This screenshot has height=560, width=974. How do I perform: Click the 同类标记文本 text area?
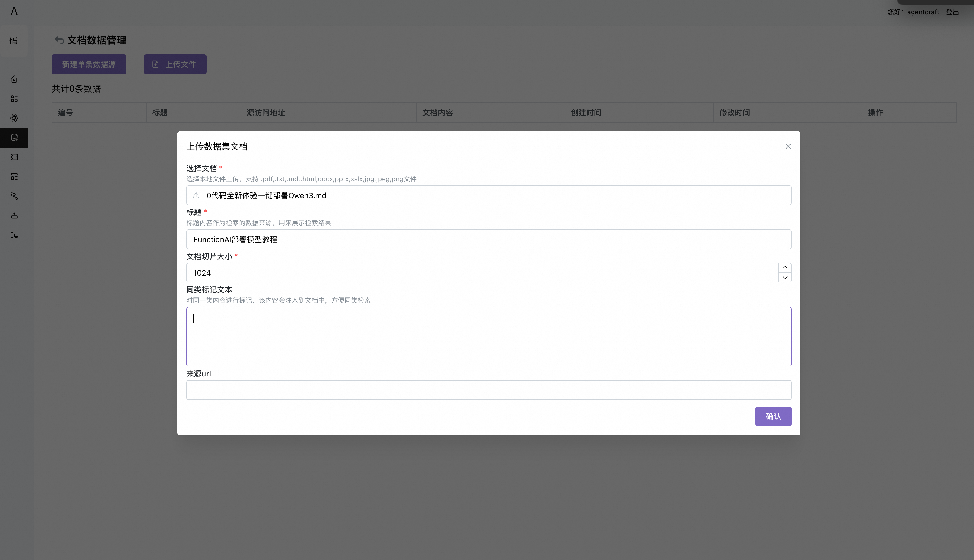click(489, 337)
